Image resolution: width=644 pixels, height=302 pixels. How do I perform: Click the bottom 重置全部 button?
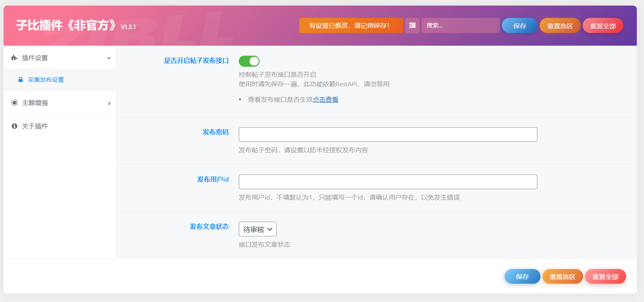coord(605,277)
